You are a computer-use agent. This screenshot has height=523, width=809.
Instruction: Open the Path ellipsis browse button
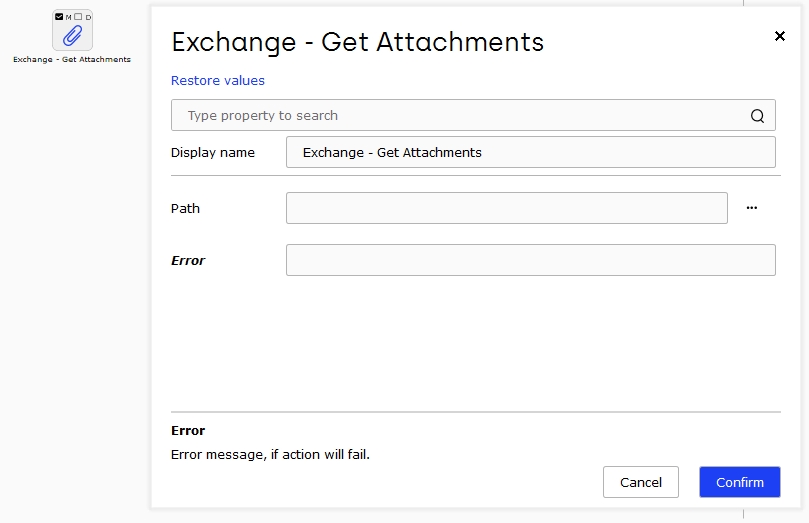click(x=752, y=208)
